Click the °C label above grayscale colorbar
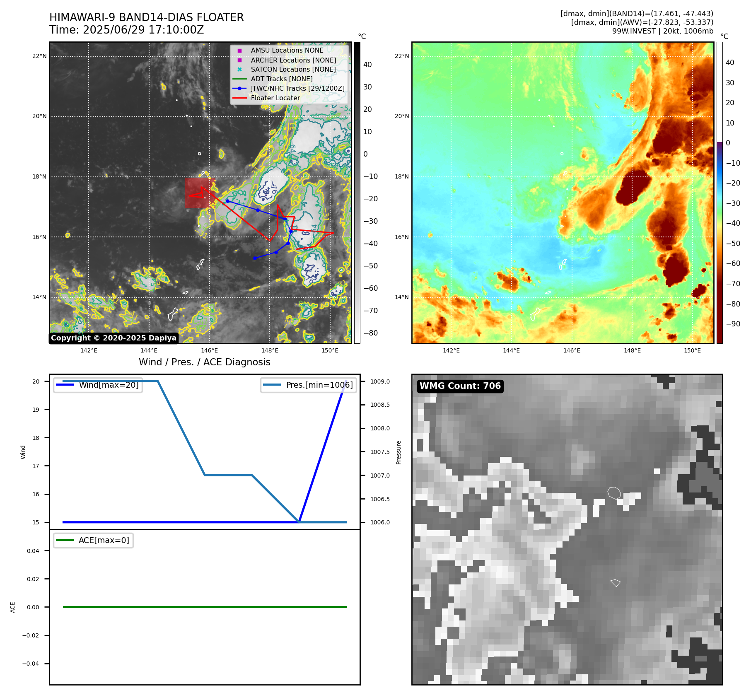 (362, 36)
